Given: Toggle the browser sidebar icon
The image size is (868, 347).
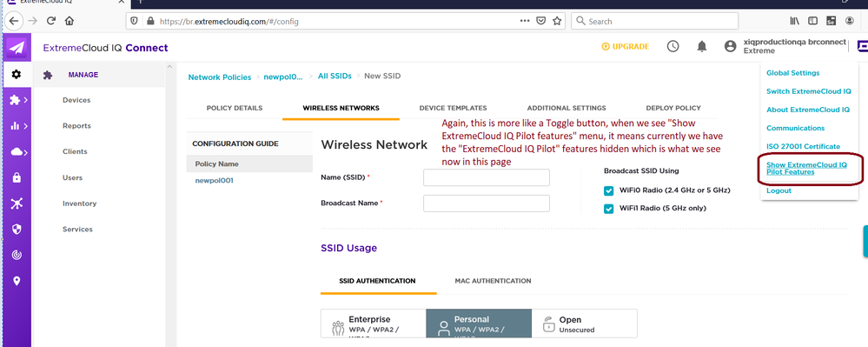Looking at the screenshot, I should (x=812, y=21).
